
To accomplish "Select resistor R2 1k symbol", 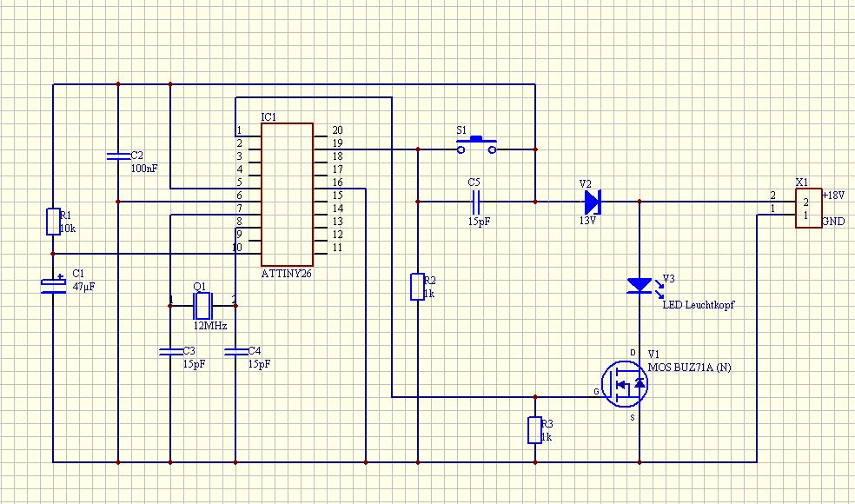I will [417, 287].
